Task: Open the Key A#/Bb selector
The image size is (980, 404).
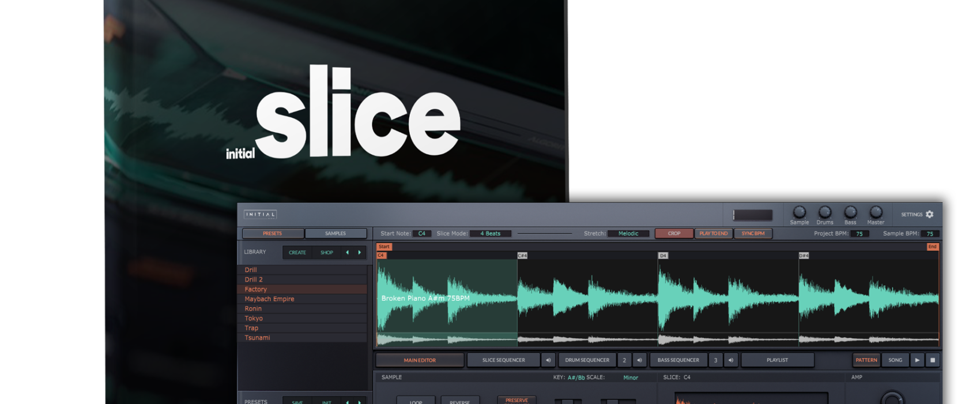Action: 576,377
